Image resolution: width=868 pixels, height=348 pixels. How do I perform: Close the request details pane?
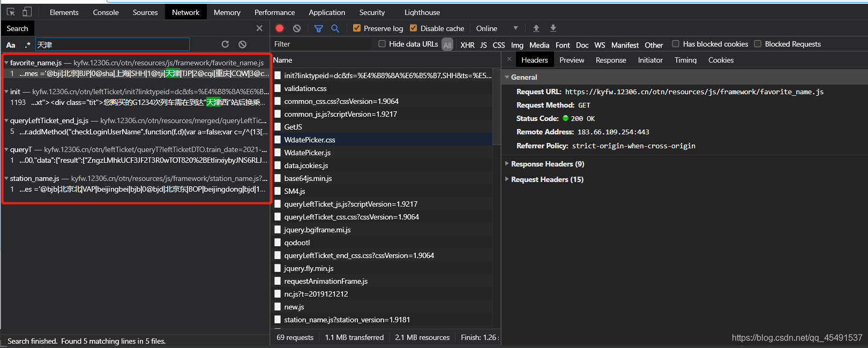[509, 59]
